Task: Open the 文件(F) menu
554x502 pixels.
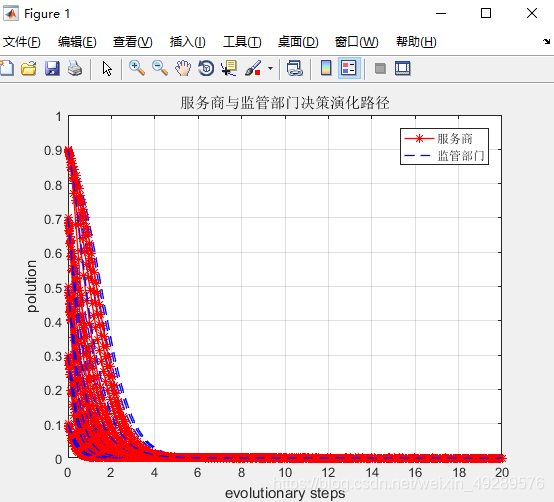Action: point(22,42)
